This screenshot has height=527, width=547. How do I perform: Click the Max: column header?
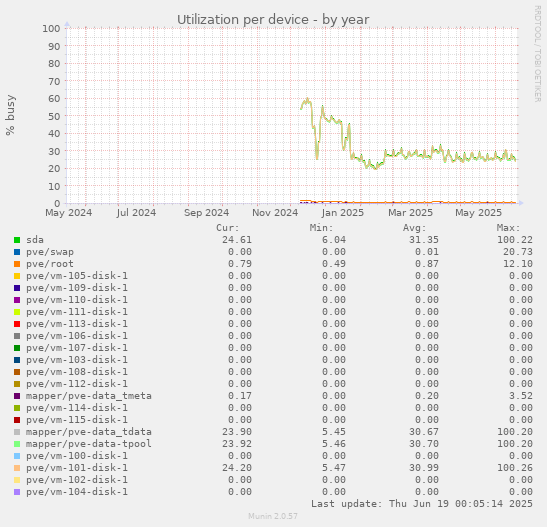[x=509, y=228]
